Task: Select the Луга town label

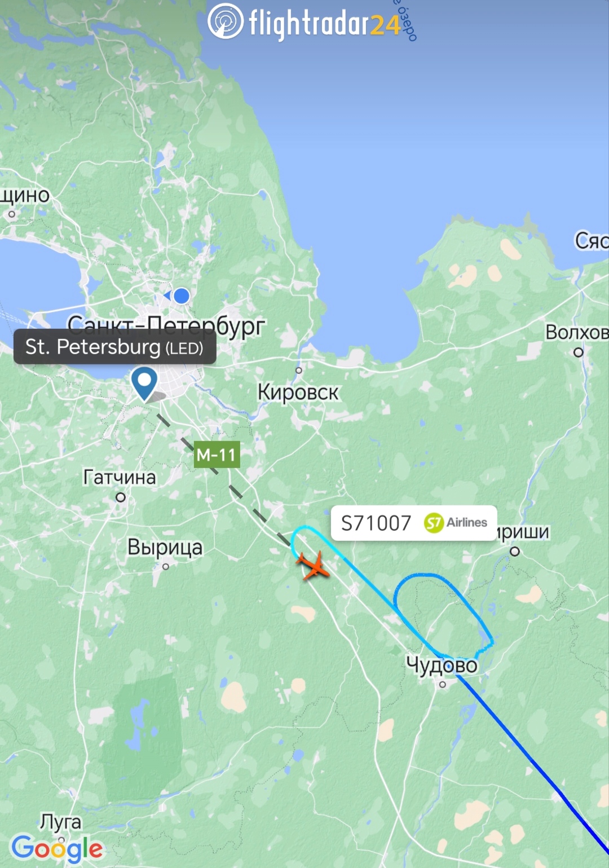Action: (60, 822)
